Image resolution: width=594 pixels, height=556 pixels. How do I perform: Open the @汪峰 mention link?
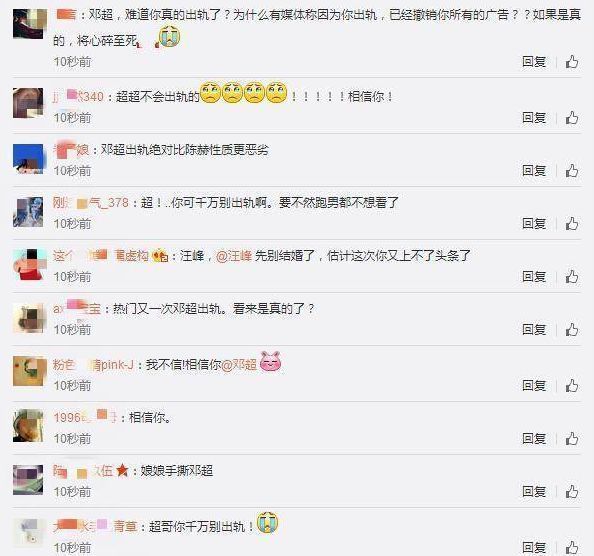coord(234,256)
